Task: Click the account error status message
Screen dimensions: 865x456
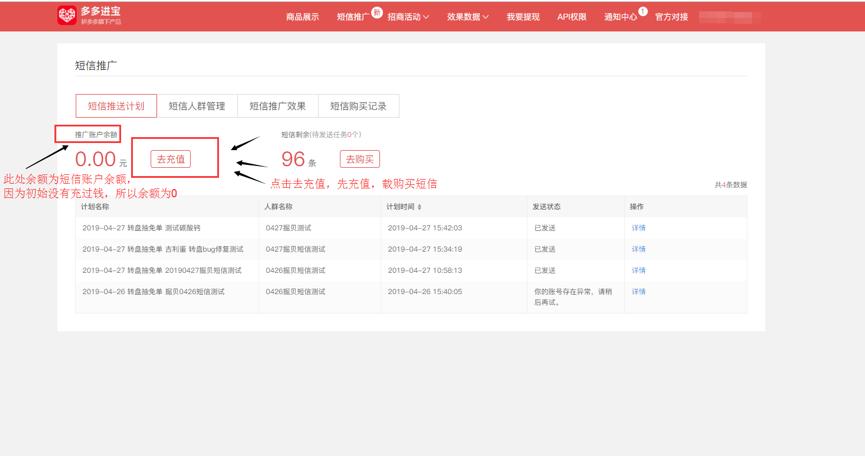Action: [573, 297]
